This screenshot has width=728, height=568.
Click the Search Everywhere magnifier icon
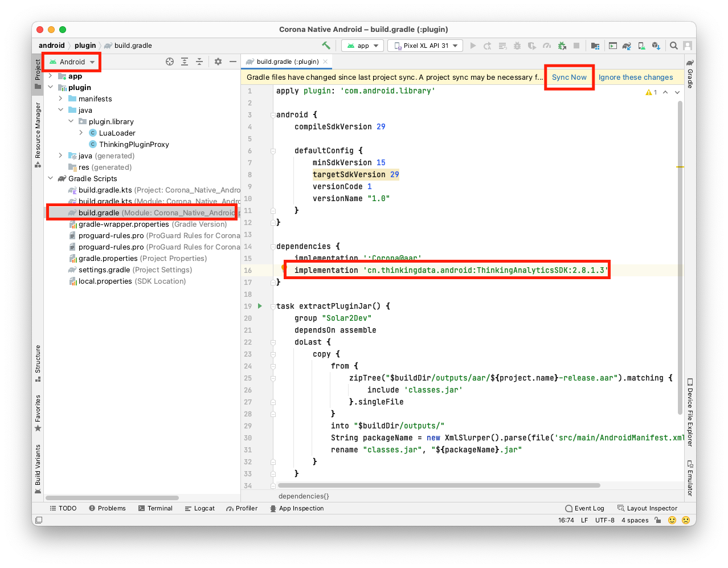673,46
